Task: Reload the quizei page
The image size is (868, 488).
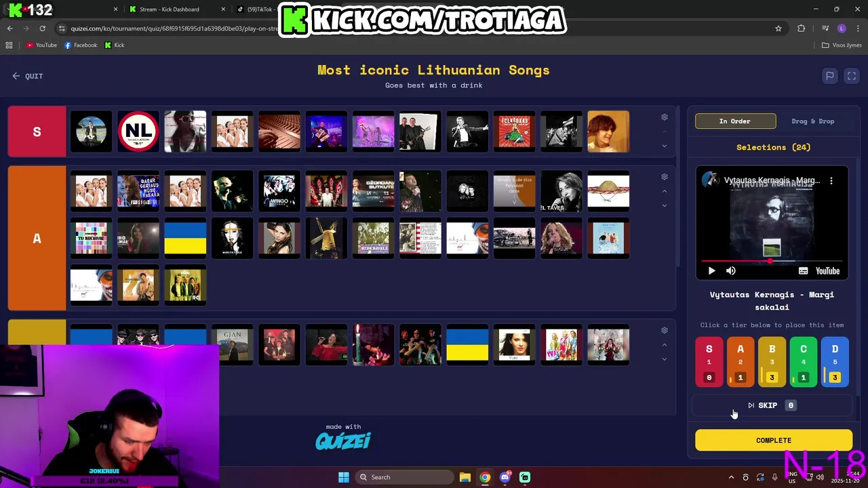Action: point(42,28)
